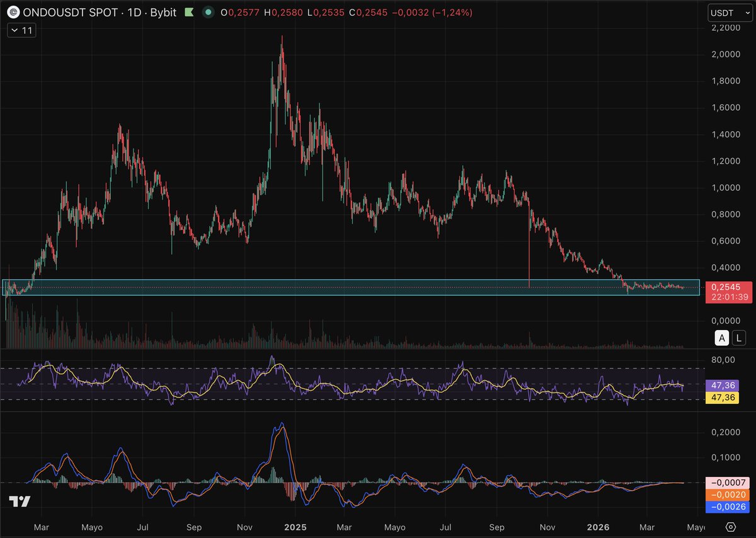Toggle logarithmic scale with the L button
The width and height of the screenshot is (756, 538).
tap(740, 338)
